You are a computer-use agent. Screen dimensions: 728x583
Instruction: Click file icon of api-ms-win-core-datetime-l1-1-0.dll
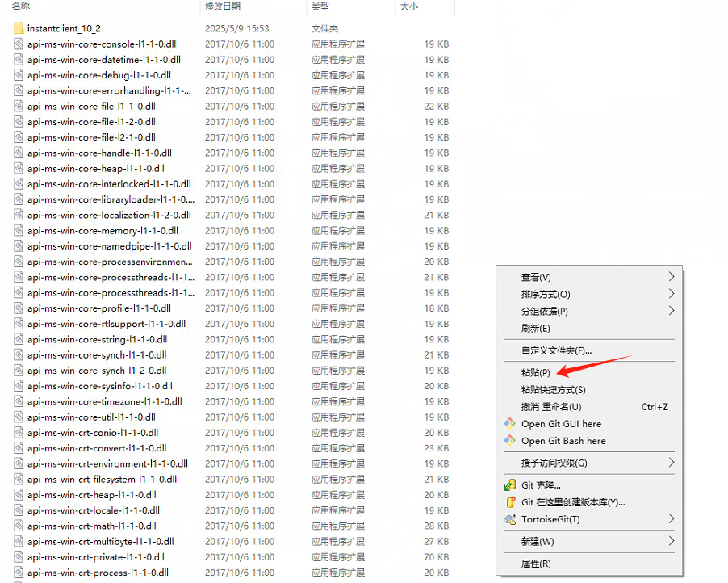(19, 60)
